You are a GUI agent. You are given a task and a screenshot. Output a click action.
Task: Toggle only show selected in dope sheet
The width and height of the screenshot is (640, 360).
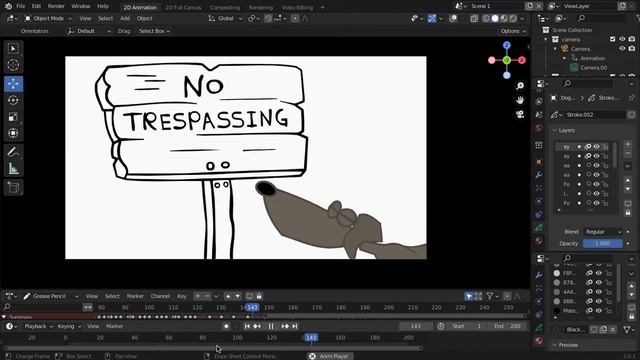click(469, 296)
